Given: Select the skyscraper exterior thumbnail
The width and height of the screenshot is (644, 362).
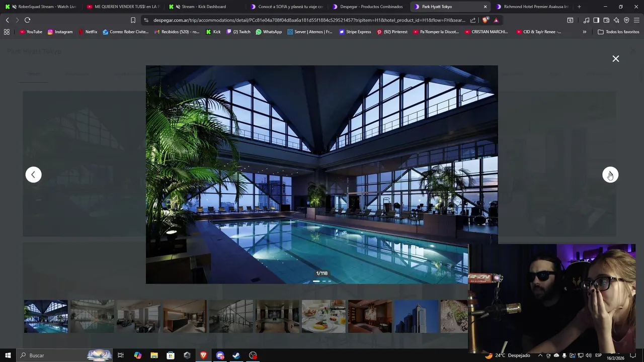Looking at the screenshot, I should [416, 316].
